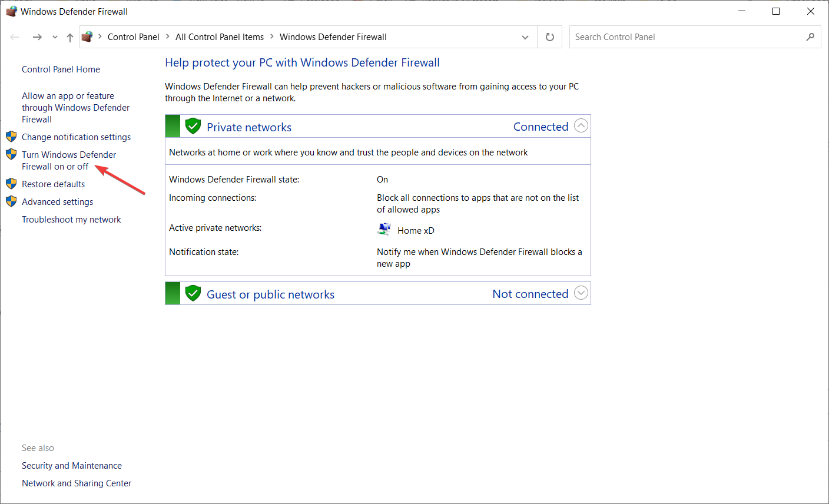Click the Help protect your PC heading
Viewport: 829px width, 504px height.
coord(302,62)
